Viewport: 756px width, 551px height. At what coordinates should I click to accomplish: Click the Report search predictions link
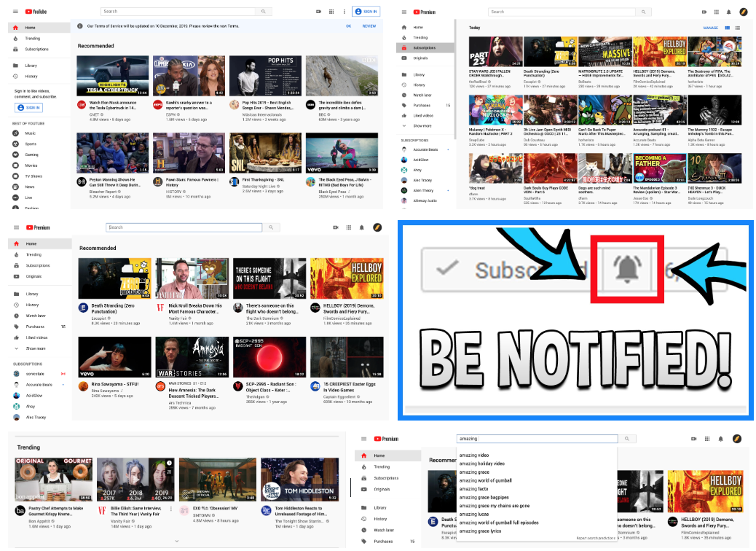pos(596,538)
